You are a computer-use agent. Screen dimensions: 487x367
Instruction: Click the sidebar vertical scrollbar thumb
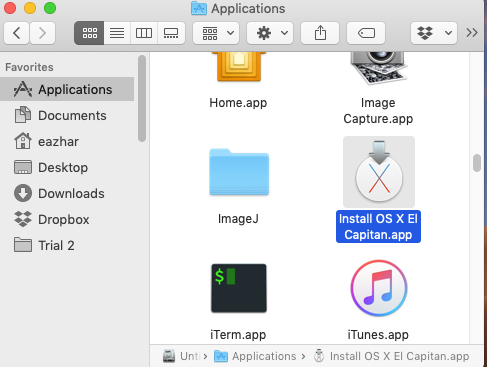coord(142,99)
